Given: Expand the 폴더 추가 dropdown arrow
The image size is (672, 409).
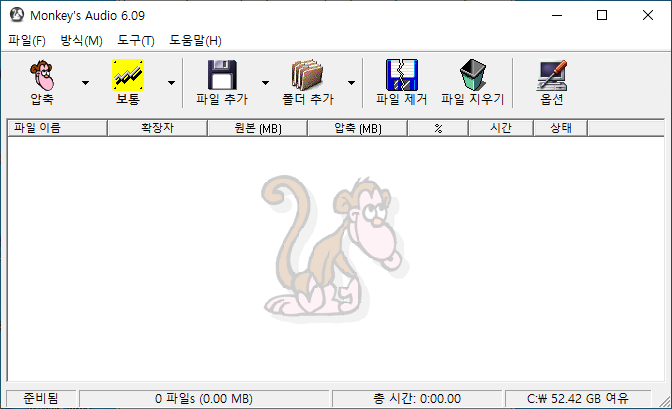Looking at the screenshot, I should coord(351,83).
